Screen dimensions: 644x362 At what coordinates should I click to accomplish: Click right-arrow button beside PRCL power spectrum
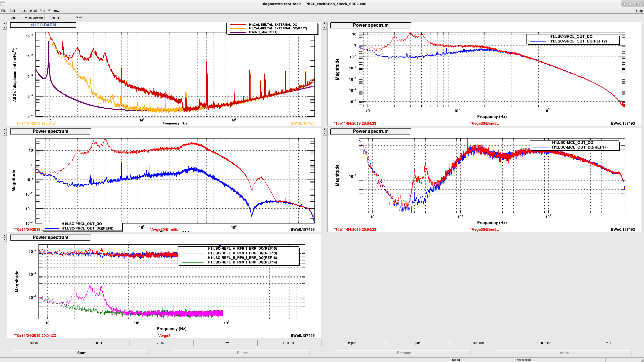[4, 129]
